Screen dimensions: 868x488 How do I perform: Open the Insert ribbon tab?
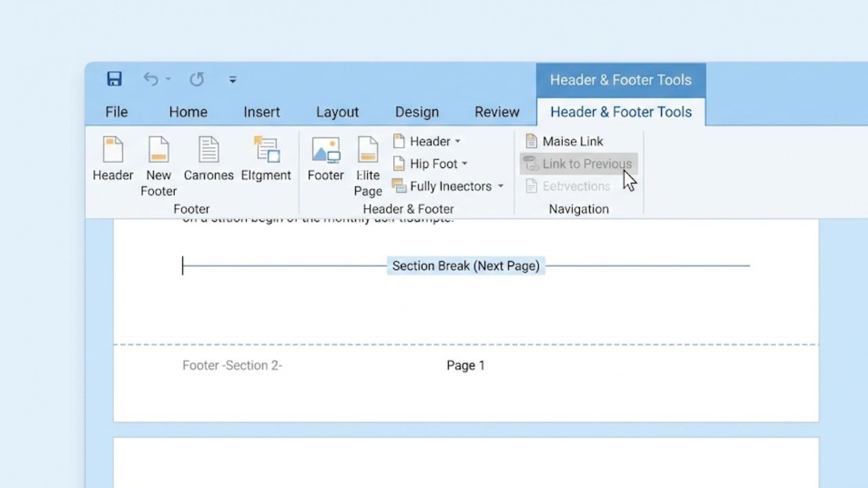pos(262,112)
